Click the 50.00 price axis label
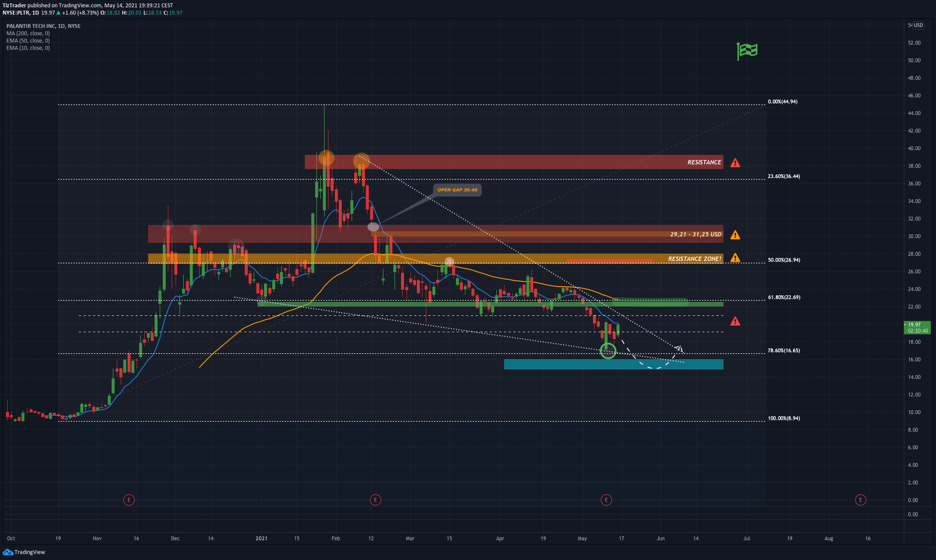 914,61
